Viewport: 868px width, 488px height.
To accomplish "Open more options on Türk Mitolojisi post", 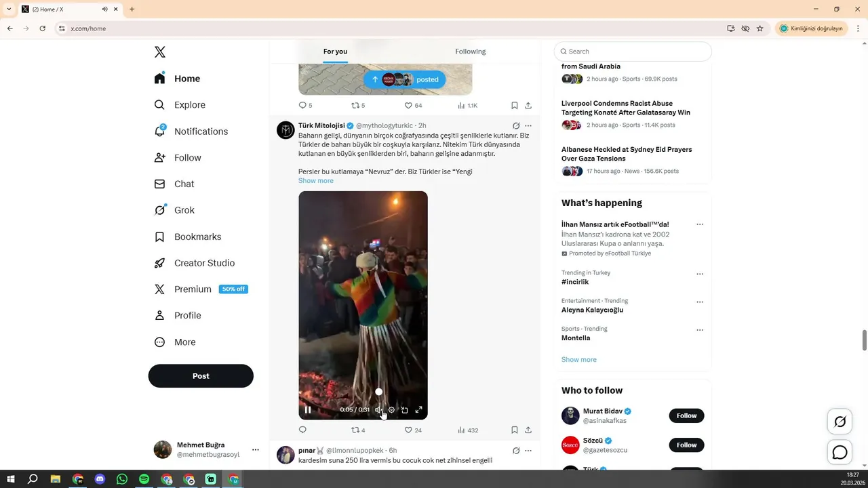I will tap(528, 125).
